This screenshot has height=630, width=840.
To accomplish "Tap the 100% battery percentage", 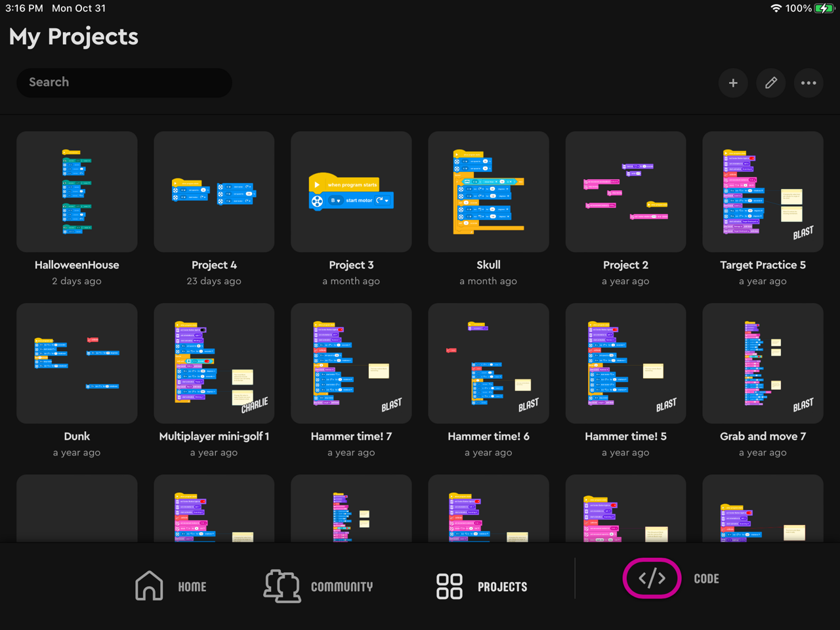I will pos(799,9).
